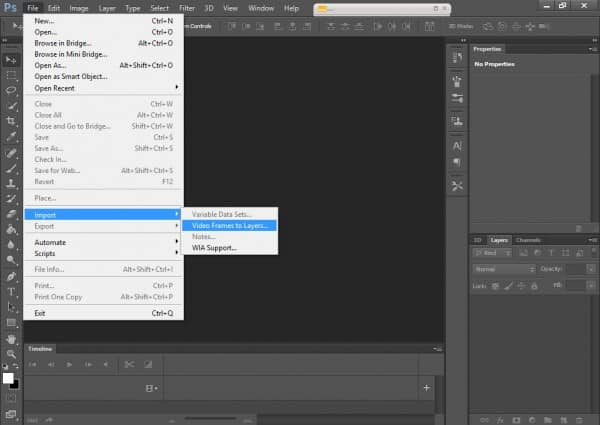This screenshot has height=425, width=600.
Task: Open the Normal blend mode dropdown
Action: [x=504, y=269]
